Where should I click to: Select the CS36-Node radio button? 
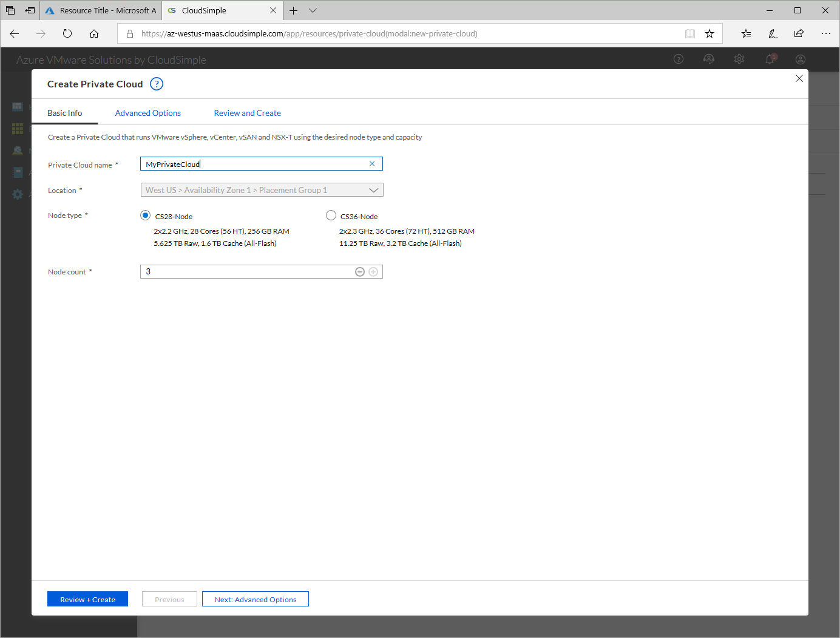331,215
